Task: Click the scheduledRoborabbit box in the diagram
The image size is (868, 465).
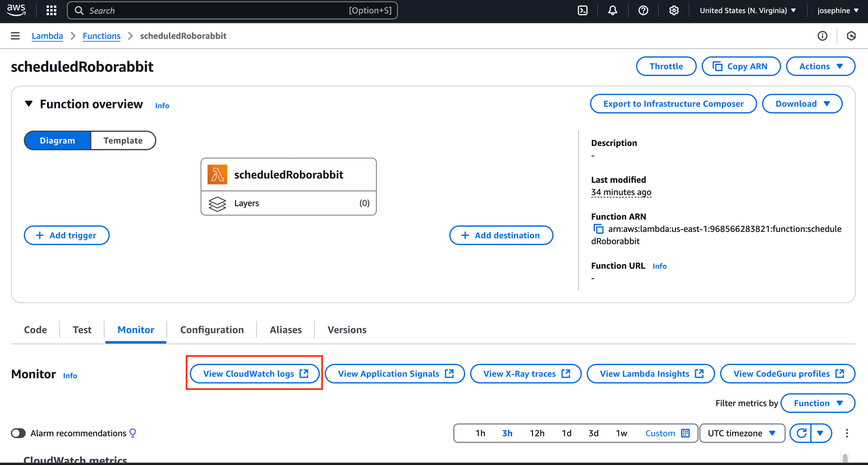Action: [x=289, y=175]
